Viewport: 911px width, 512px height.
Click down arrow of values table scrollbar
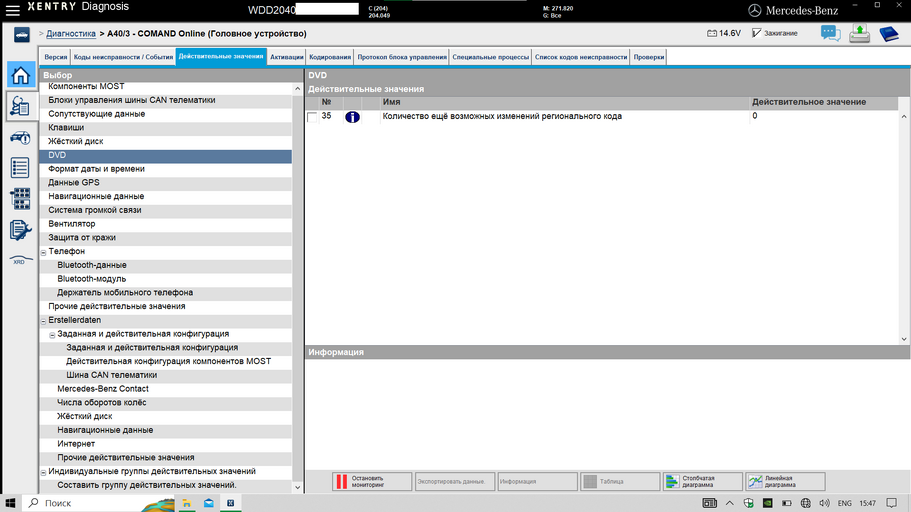tap(903, 339)
